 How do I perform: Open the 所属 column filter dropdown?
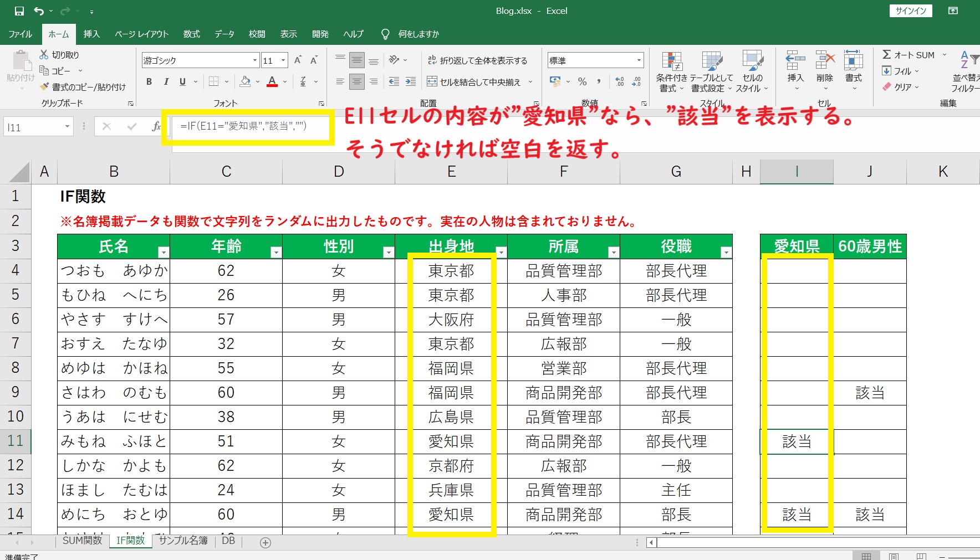613,253
